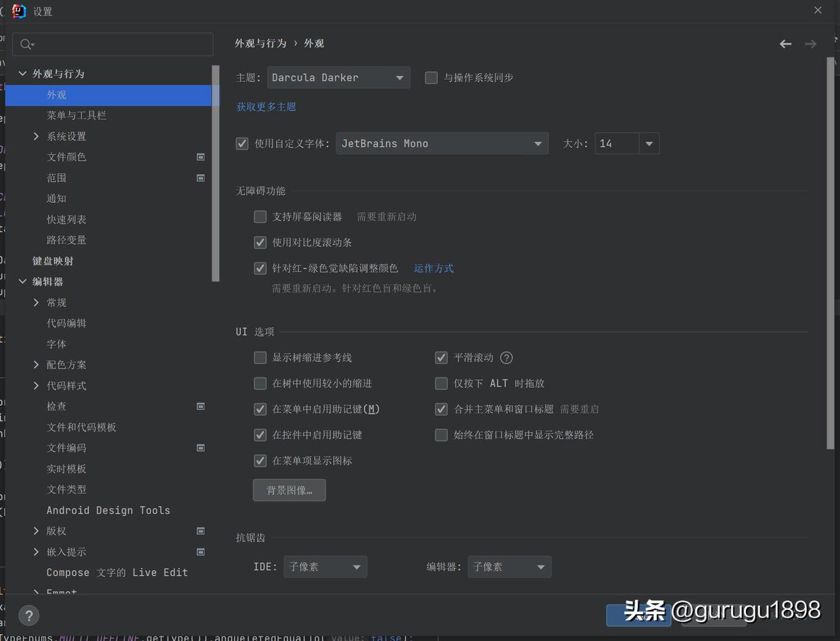Open 获取更多主题 link

click(x=266, y=106)
